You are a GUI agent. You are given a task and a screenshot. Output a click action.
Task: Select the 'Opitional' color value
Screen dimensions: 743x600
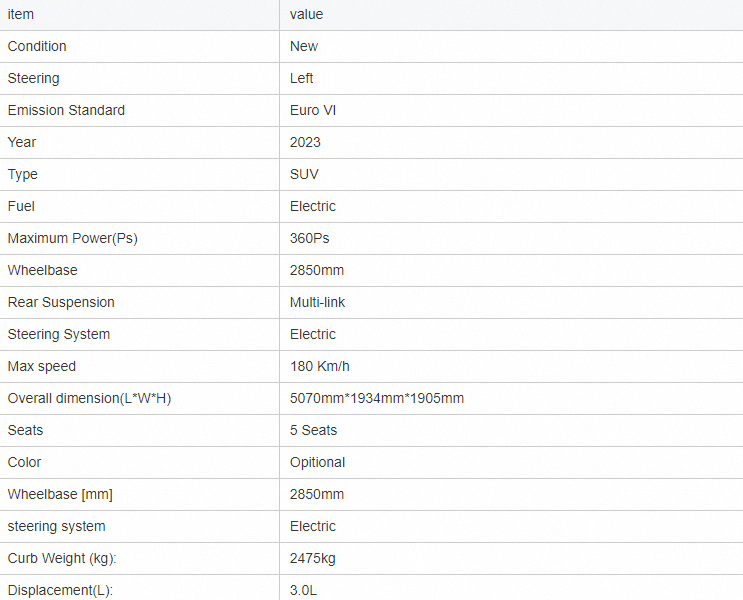tap(317, 462)
